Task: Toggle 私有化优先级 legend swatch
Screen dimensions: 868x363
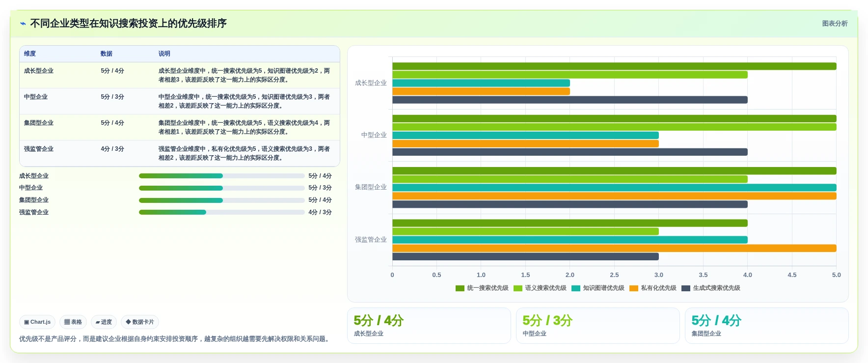Action: click(x=634, y=288)
